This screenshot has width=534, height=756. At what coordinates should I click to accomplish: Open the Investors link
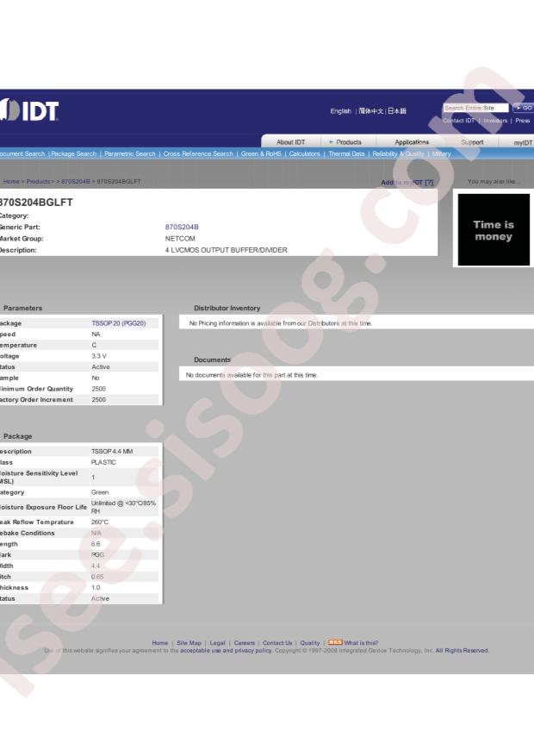click(x=495, y=121)
